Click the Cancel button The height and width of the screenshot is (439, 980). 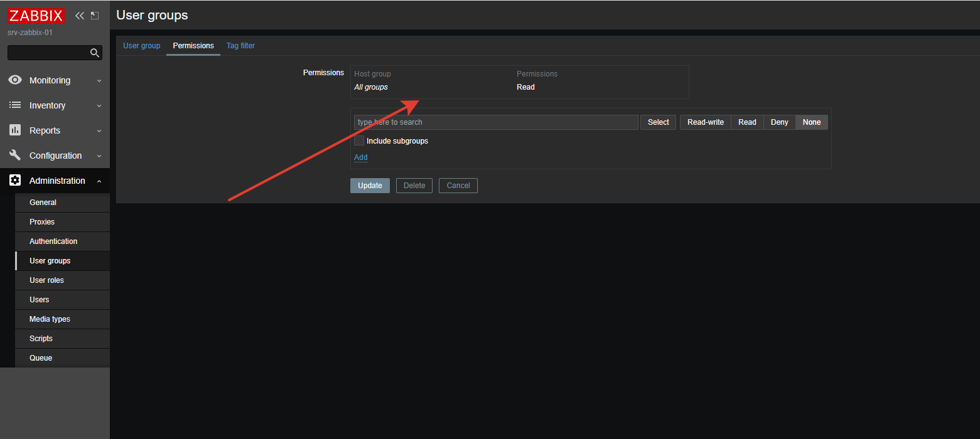(458, 186)
